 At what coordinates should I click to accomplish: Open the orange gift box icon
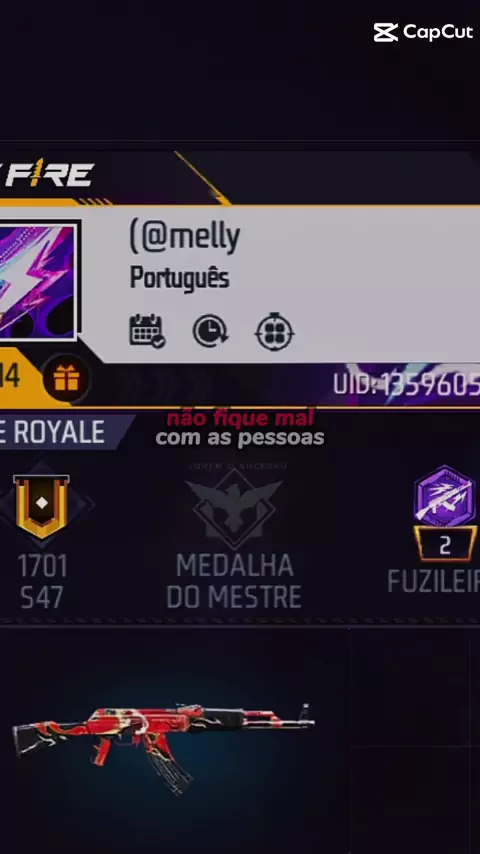(66, 379)
